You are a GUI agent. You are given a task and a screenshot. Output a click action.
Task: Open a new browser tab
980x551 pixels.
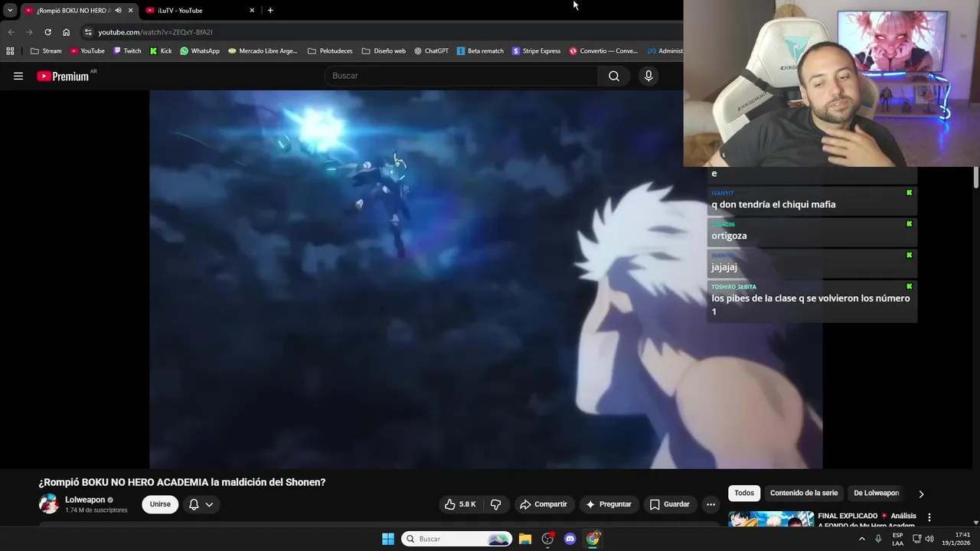click(x=270, y=10)
